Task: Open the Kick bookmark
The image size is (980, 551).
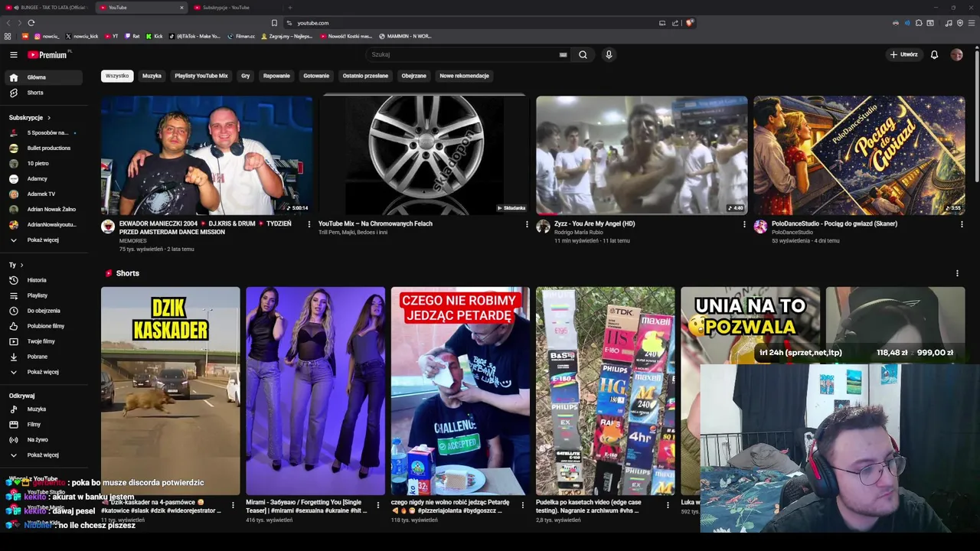Action: [x=154, y=36]
